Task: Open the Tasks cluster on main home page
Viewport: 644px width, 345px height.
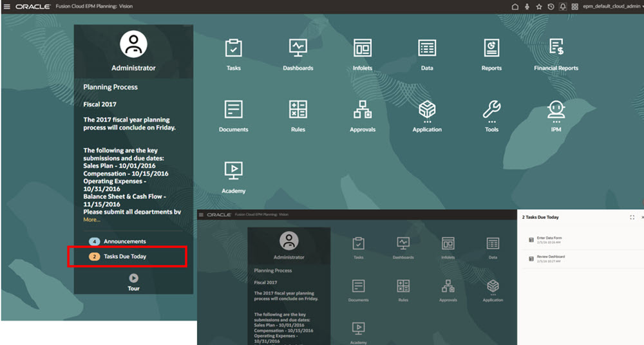Action: (233, 48)
